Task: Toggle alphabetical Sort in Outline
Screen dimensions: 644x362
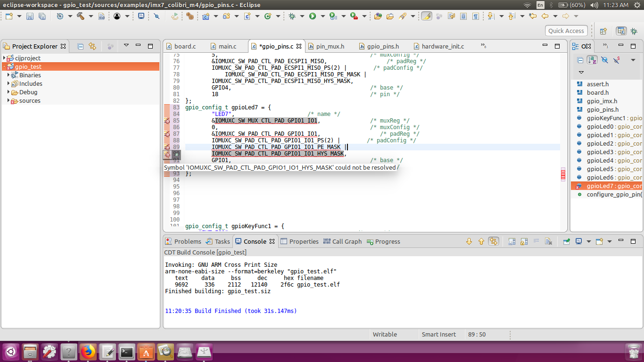Action: [x=592, y=60]
